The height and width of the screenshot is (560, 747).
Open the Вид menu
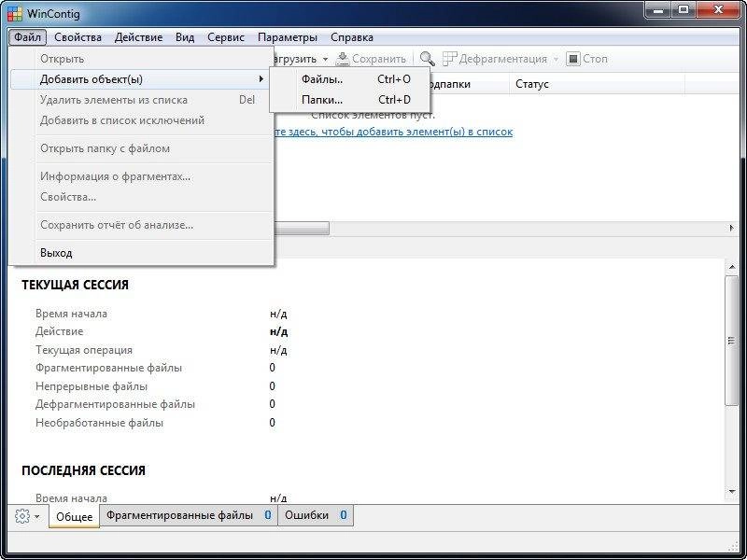(x=185, y=37)
